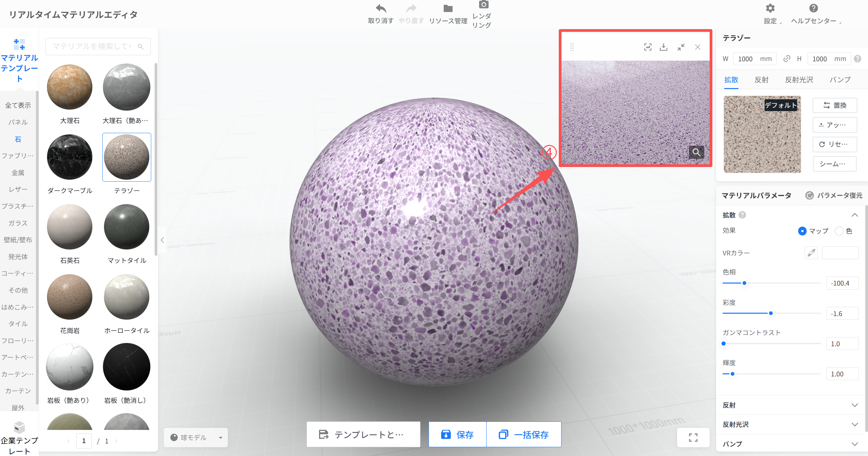868x456 pixels.
Task: Select material template (マテリアルテンプレート) icon
Action: 19,44
